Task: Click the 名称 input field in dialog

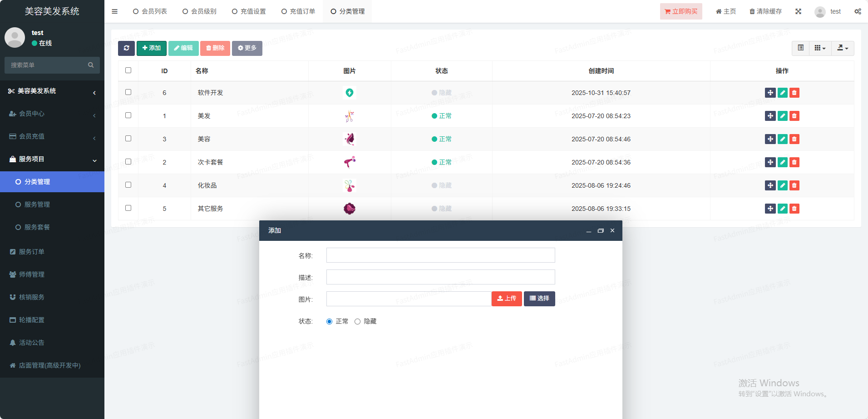Action: coord(440,255)
